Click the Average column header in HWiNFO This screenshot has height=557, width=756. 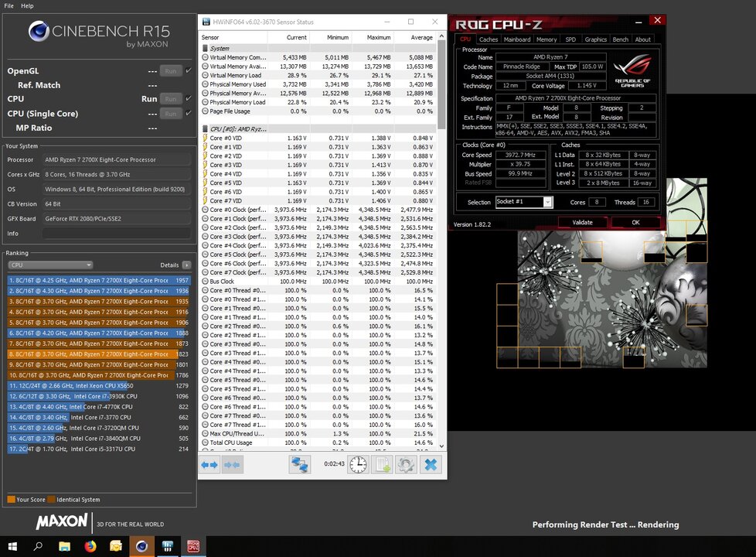414,37
